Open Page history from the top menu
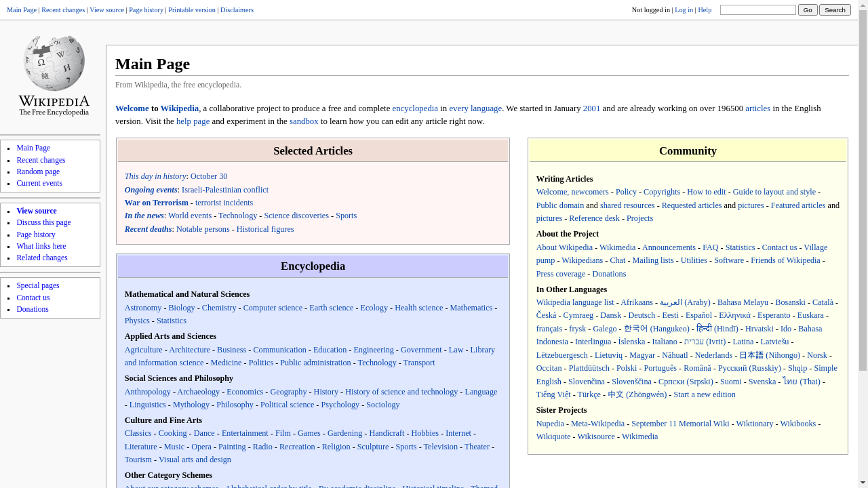 click(146, 9)
